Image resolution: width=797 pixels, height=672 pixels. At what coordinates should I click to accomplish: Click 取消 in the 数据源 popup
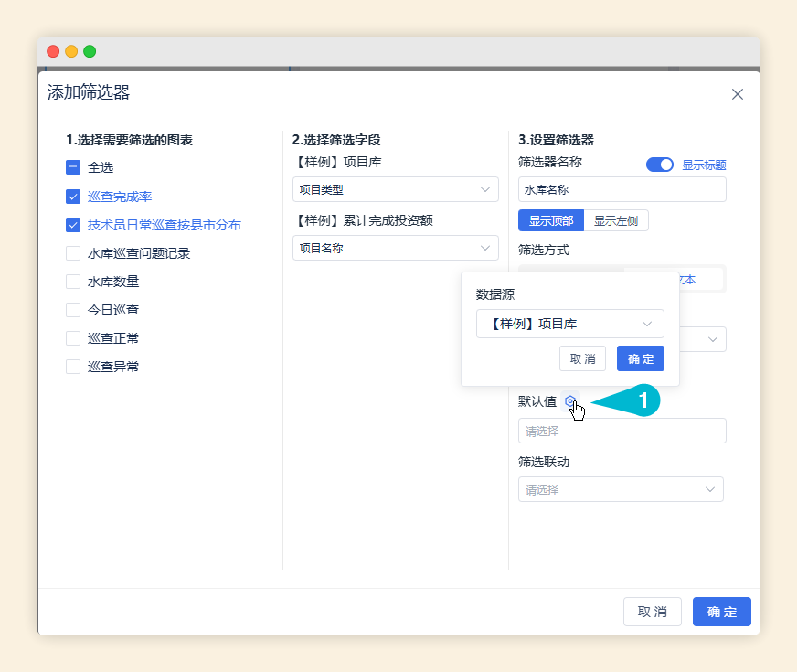[582, 358]
